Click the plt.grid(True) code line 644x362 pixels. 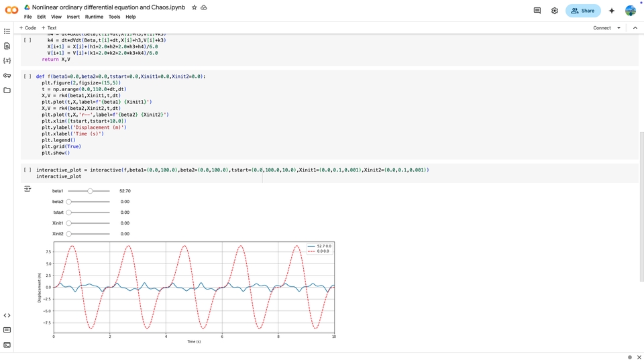(x=61, y=147)
